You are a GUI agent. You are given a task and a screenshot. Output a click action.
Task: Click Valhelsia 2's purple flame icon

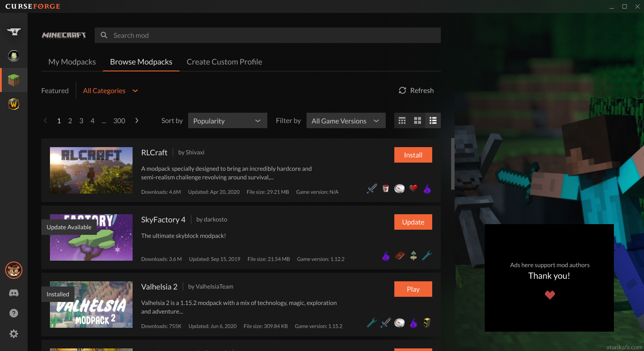pos(413,323)
